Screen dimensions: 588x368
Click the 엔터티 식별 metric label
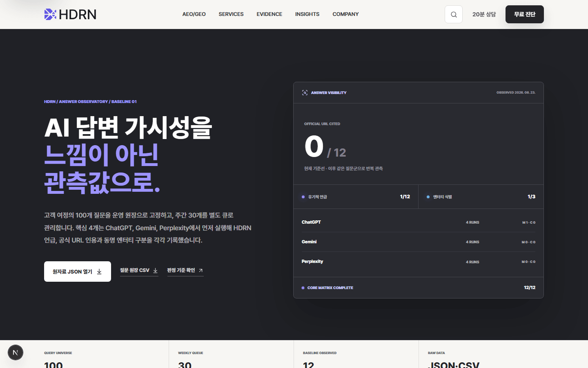[442, 197]
